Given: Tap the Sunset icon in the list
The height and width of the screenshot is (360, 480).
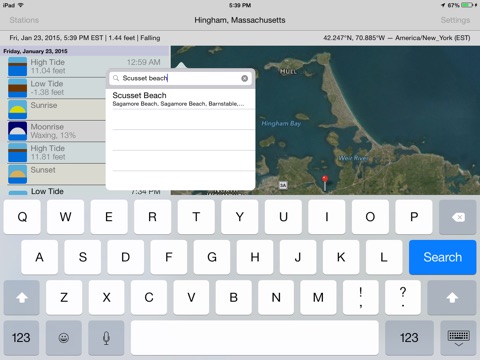Looking at the screenshot, I should point(17,174).
